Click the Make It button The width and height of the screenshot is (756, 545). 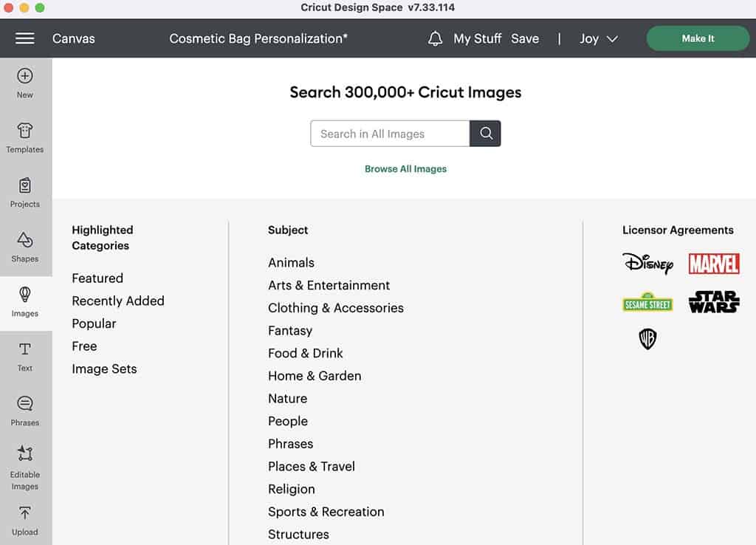coord(698,38)
